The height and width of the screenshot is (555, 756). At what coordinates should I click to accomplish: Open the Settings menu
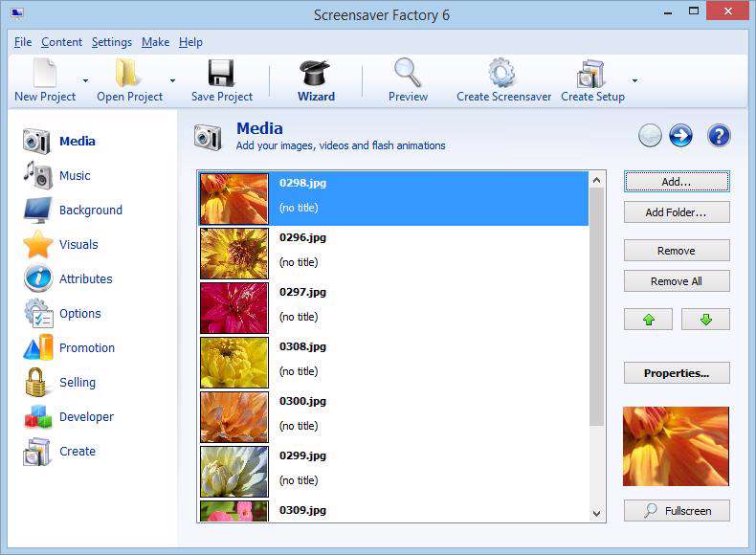(x=111, y=42)
